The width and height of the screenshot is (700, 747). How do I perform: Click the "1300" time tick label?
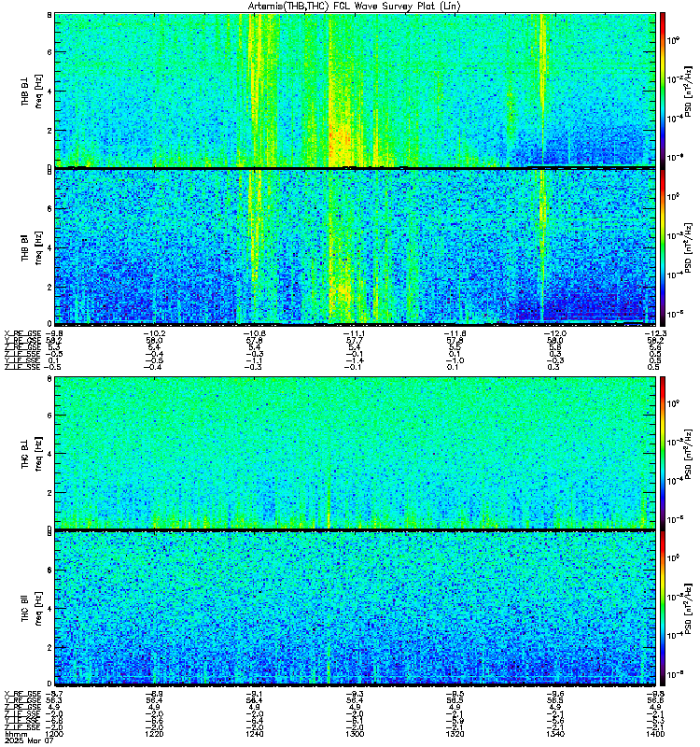click(x=355, y=734)
